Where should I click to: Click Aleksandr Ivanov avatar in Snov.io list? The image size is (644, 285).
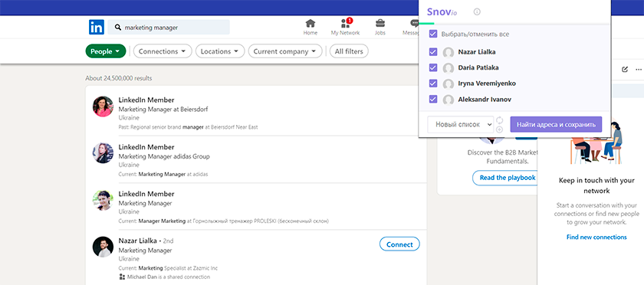(x=448, y=100)
